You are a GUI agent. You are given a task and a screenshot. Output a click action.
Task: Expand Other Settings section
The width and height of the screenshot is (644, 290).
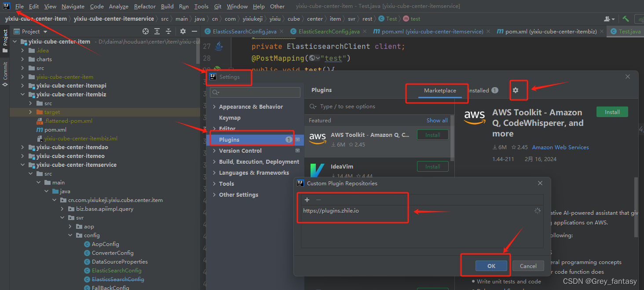(x=214, y=195)
